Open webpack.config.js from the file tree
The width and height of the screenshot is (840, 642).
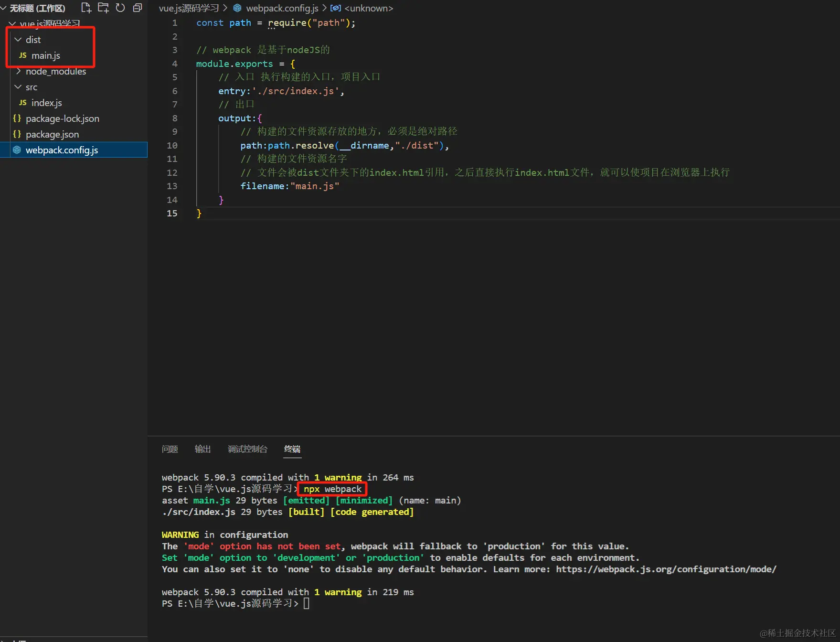point(62,150)
